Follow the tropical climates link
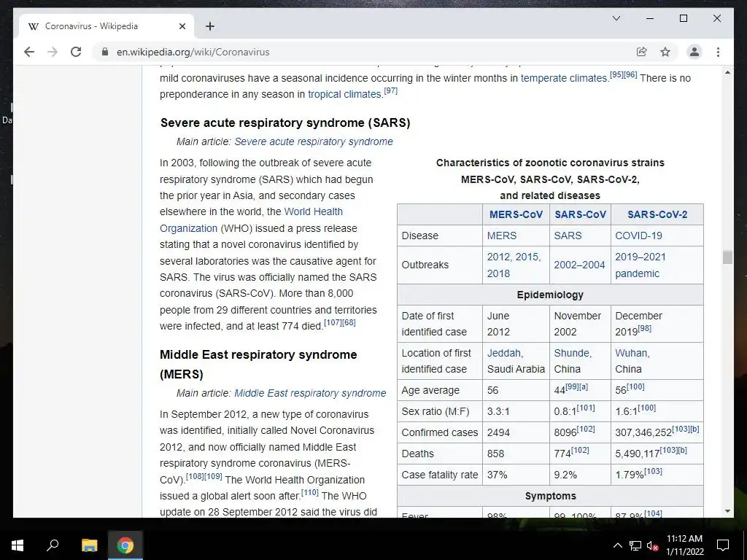Viewport: 747px width, 560px height. (344, 94)
